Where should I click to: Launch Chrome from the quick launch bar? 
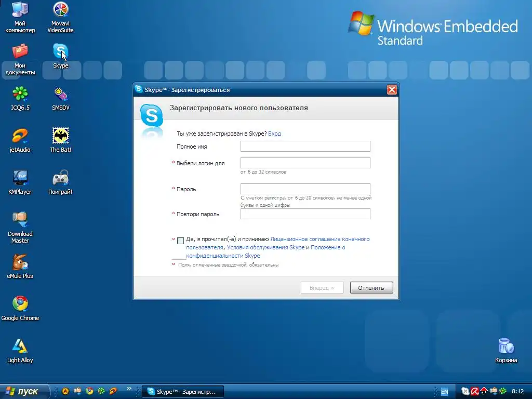pyautogui.click(x=89, y=391)
